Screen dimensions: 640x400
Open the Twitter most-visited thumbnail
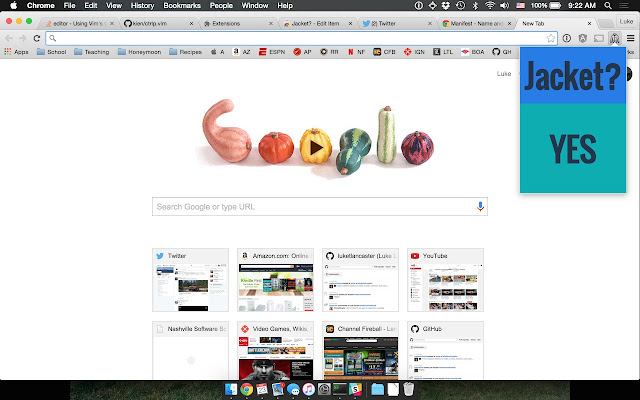point(190,280)
